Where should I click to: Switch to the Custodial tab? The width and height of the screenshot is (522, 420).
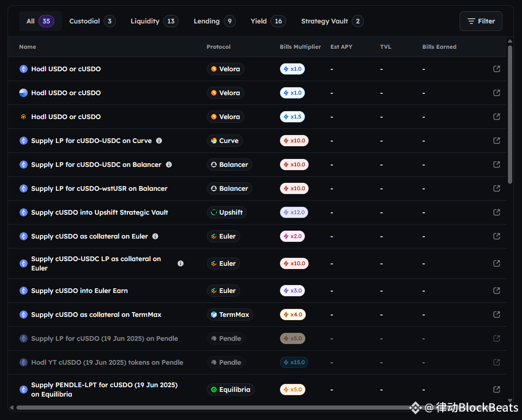pyautogui.click(x=92, y=21)
